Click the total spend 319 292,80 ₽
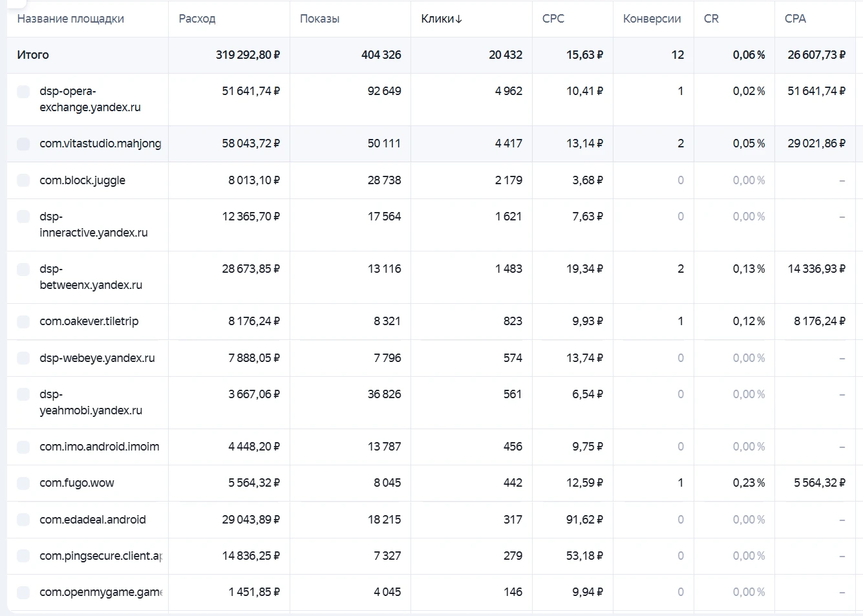Image resolution: width=863 pixels, height=616 pixels. 248,55
